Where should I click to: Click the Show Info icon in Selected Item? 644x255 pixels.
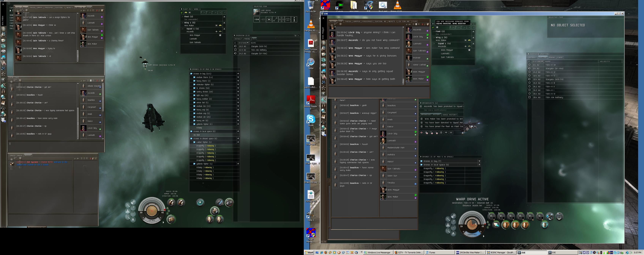pos(294,20)
